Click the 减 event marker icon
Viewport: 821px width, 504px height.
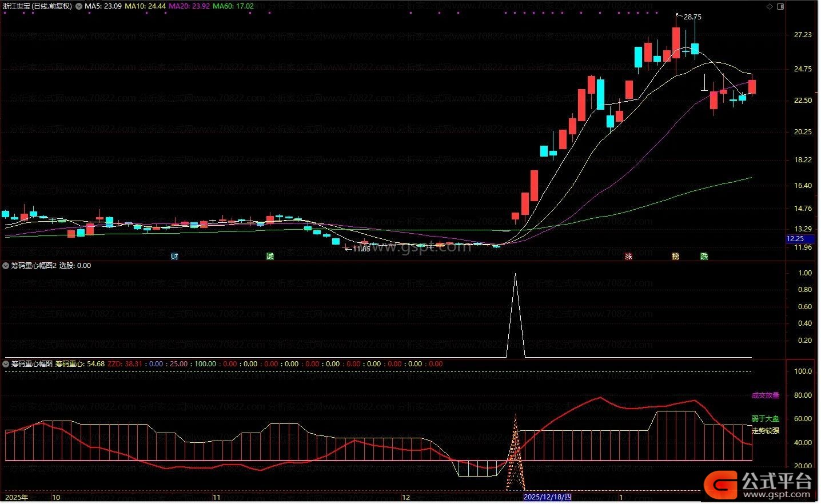[270, 257]
